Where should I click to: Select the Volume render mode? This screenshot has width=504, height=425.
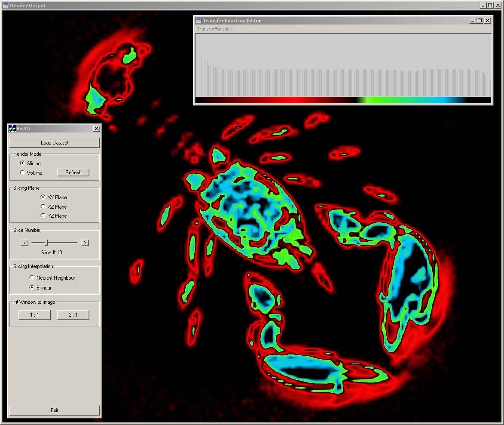(x=23, y=172)
